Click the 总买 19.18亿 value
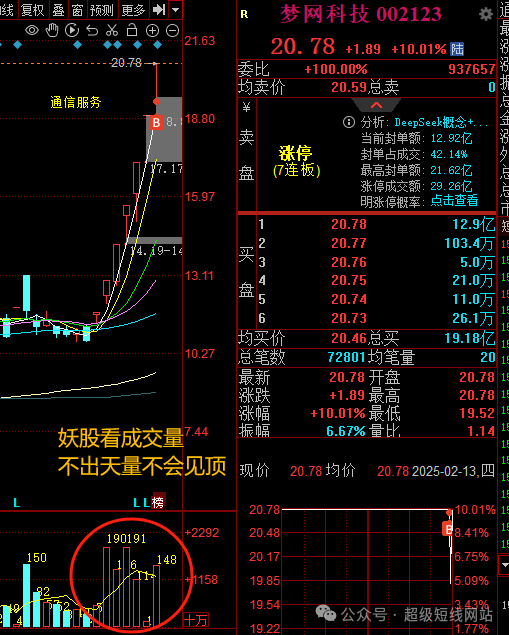 pyautogui.click(x=470, y=338)
